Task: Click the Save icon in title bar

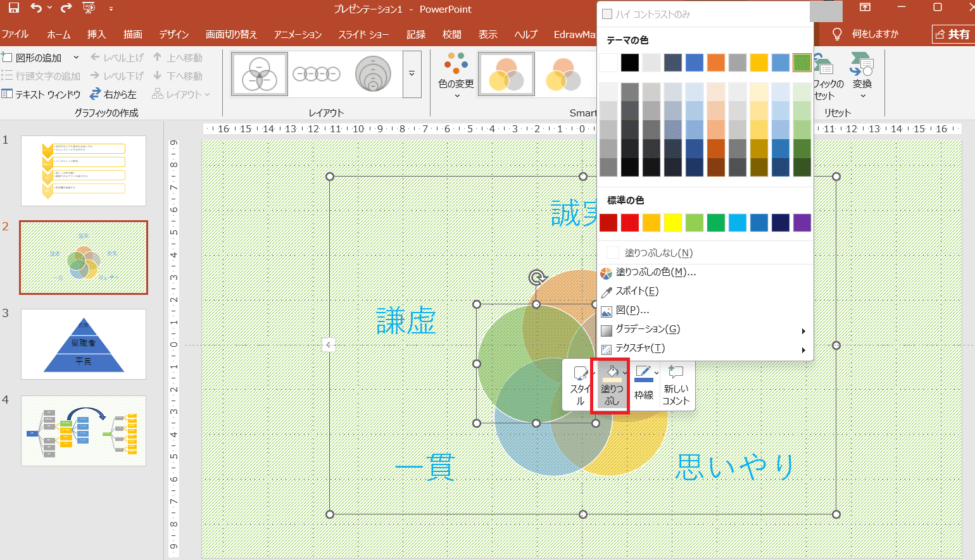Action: (13, 8)
